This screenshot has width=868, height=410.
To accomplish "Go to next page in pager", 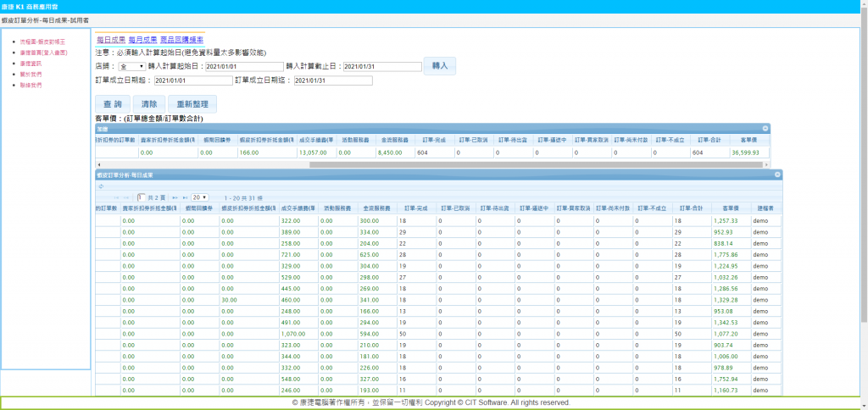I will coord(175,197).
